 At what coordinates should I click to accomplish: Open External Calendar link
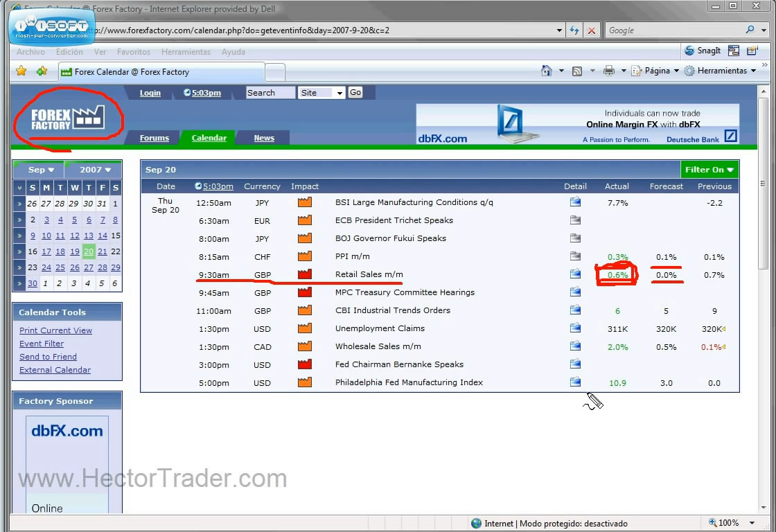[55, 370]
